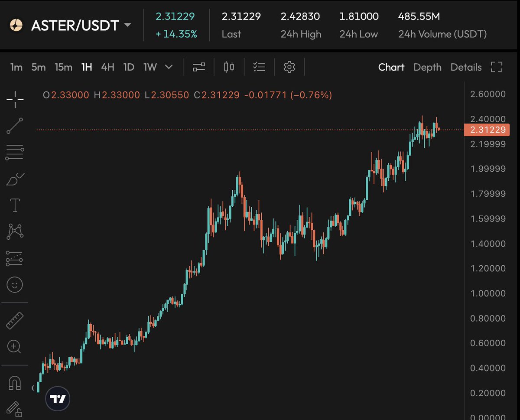520x420 pixels.
Task: Open the Fibonacci retracement tool
Action: pos(15,152)
